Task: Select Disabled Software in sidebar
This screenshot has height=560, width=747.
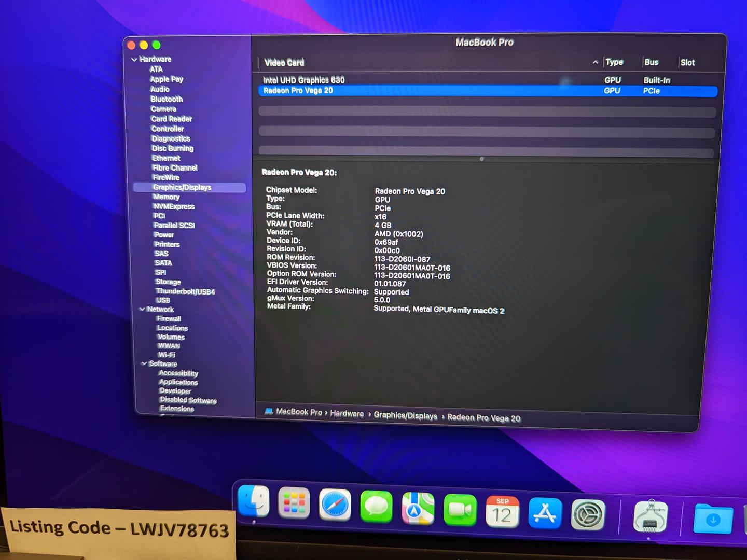Action: pos(188,400)
